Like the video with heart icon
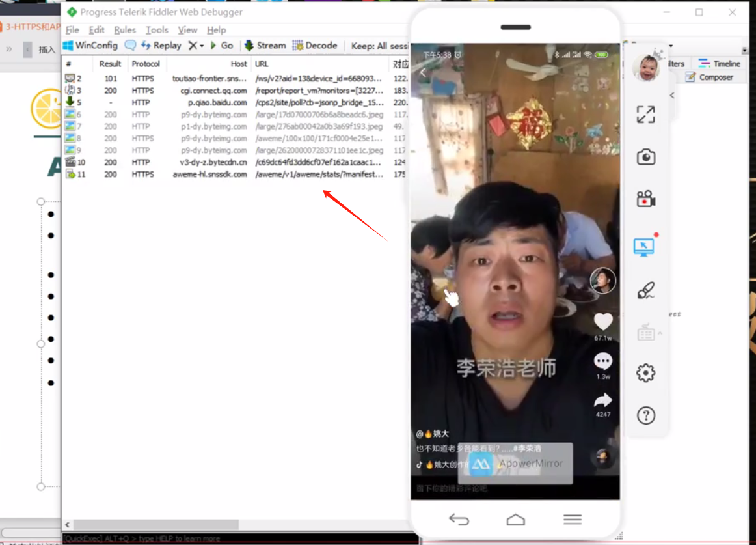This screenshot has width=756, height=545. pyautogui.click(x=603, y=322)
